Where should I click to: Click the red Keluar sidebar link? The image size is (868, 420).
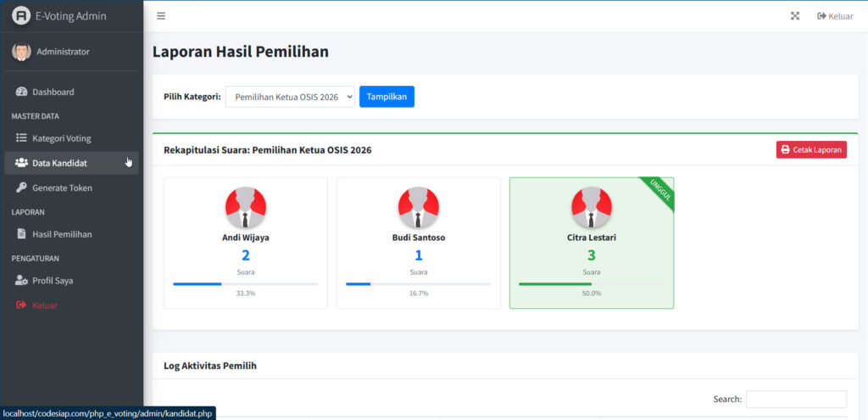[x=44, y=305]
